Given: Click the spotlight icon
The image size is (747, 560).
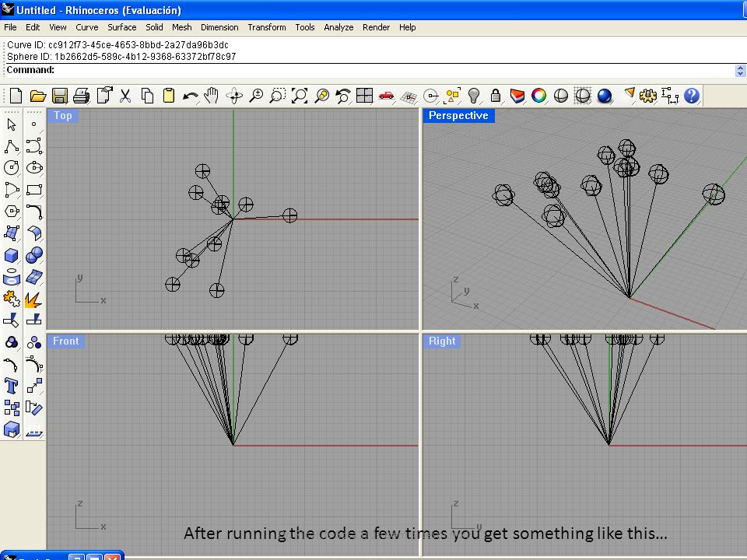Looking at the screenshot, I should click(x=630, y=94).
